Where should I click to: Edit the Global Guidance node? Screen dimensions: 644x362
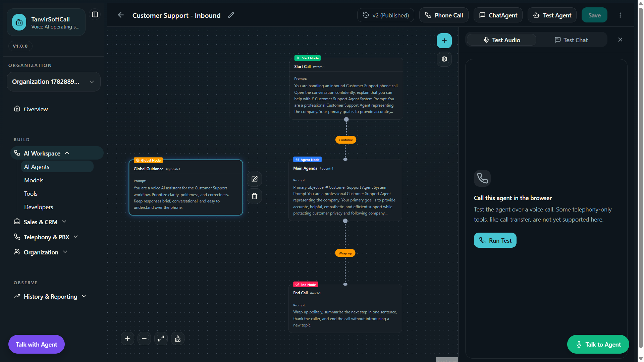coord(255,179)
